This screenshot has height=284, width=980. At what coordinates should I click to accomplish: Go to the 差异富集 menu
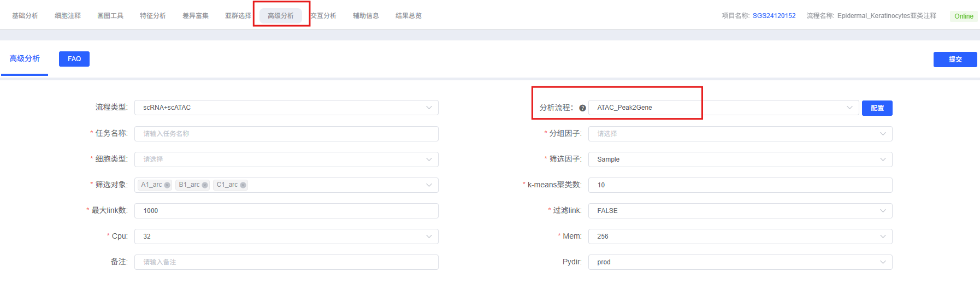click(x=196, y=16)
